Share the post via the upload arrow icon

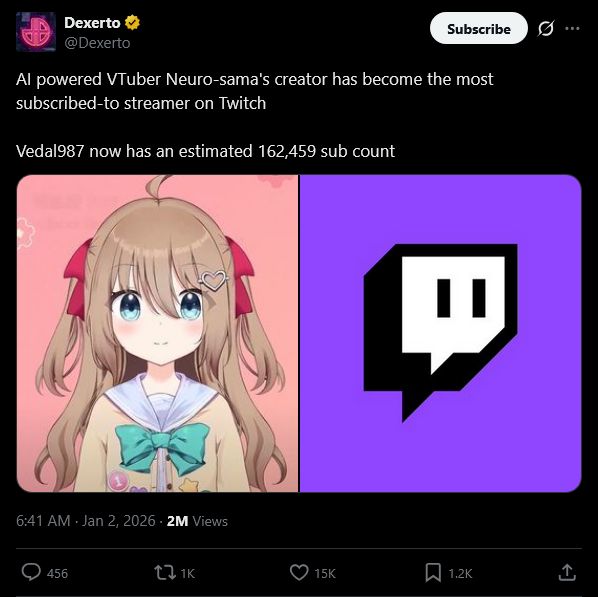click(x=567, y=572)
